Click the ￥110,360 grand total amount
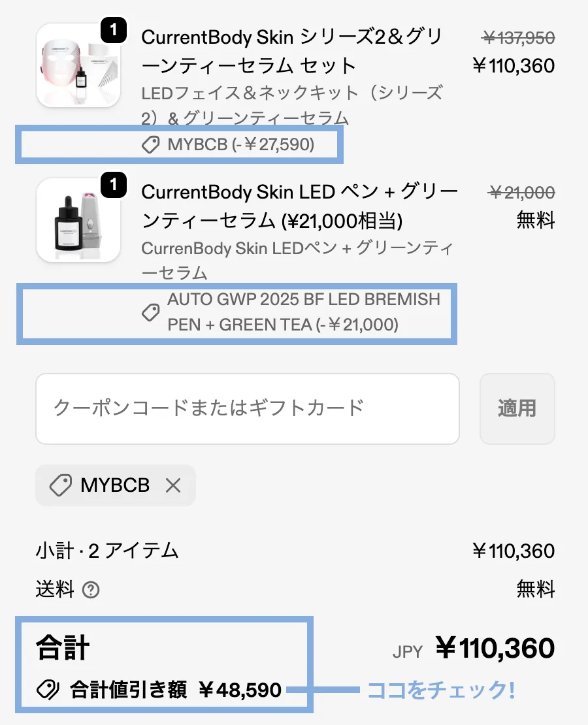This screenshot has width=588, height=725. [x=495, y=649]
